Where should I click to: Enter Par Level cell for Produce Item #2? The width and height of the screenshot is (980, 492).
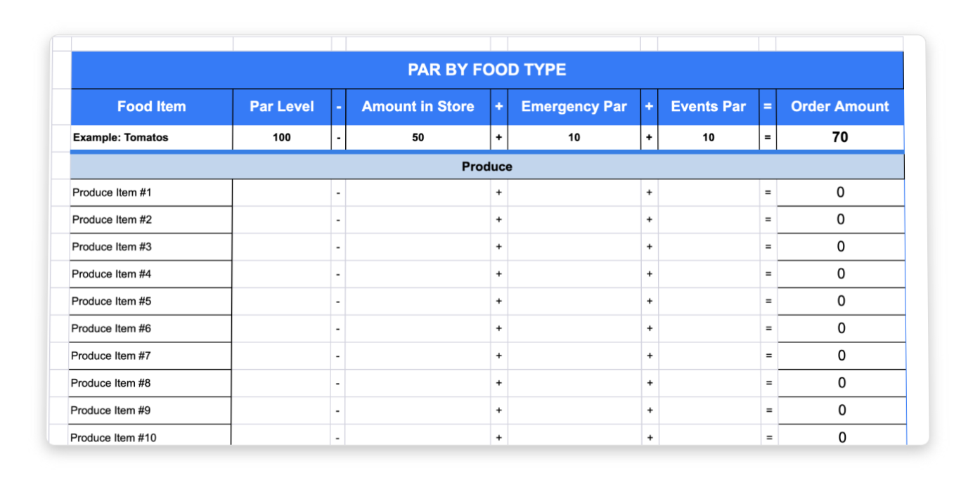pyautogui.click(x=281, y=220)
